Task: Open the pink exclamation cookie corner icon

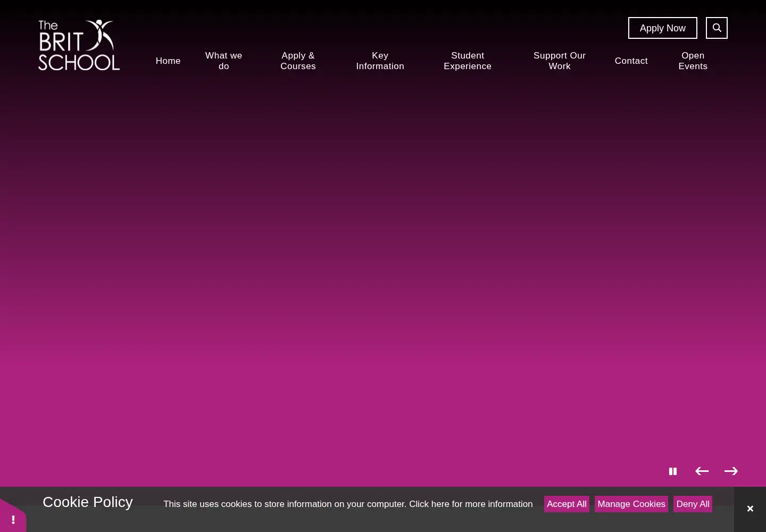Action: 13,517
